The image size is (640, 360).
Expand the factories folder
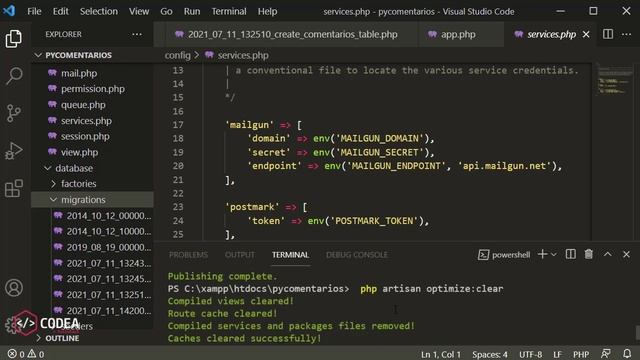92,184
